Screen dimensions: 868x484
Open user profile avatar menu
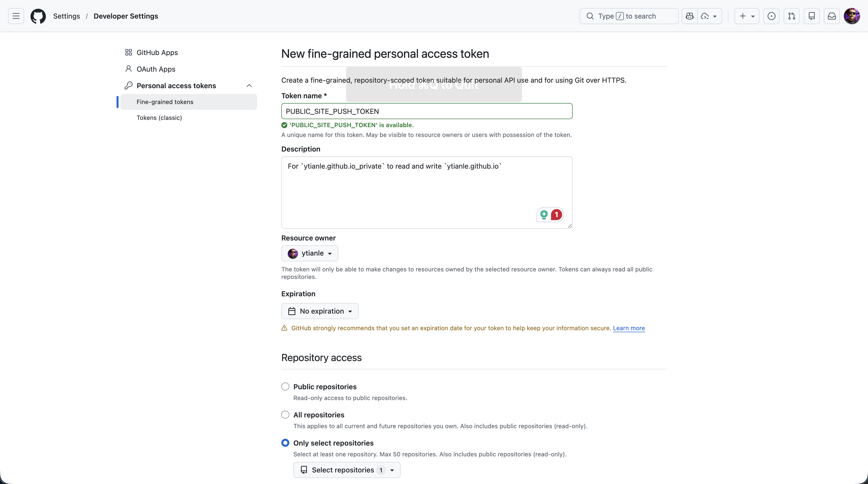pos(852,16)
